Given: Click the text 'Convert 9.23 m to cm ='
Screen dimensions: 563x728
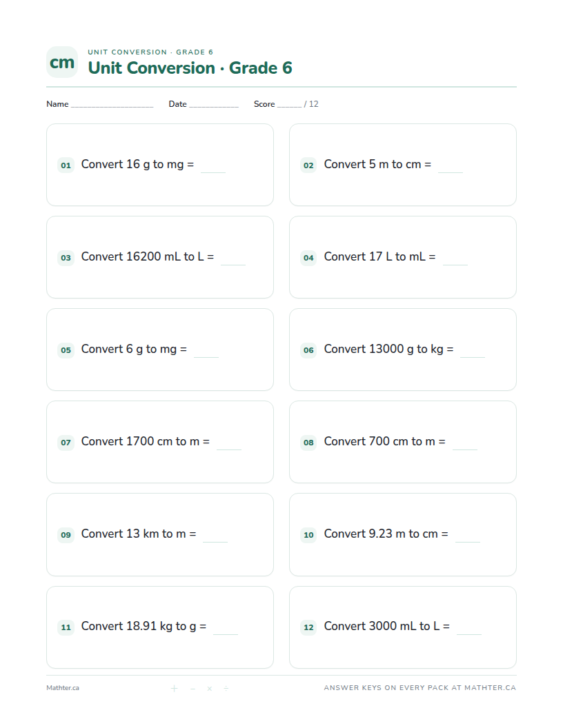Looking at the screenshot, I should point(386,534).
